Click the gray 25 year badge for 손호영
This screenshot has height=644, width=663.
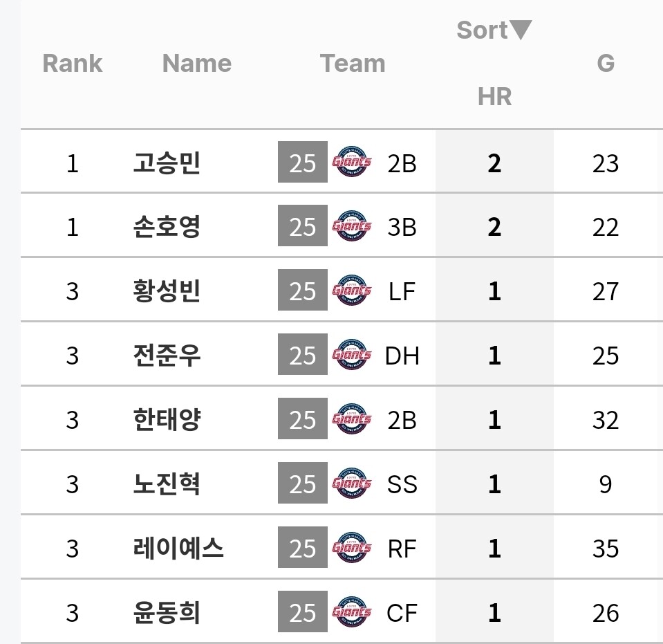pos(302,227)
